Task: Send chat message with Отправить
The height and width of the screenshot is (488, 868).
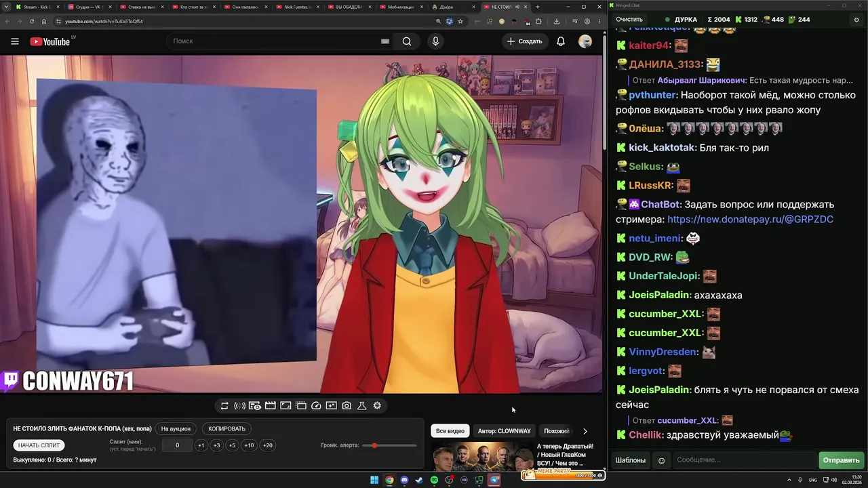Action: pyautogui.click(x=841, y=461)
